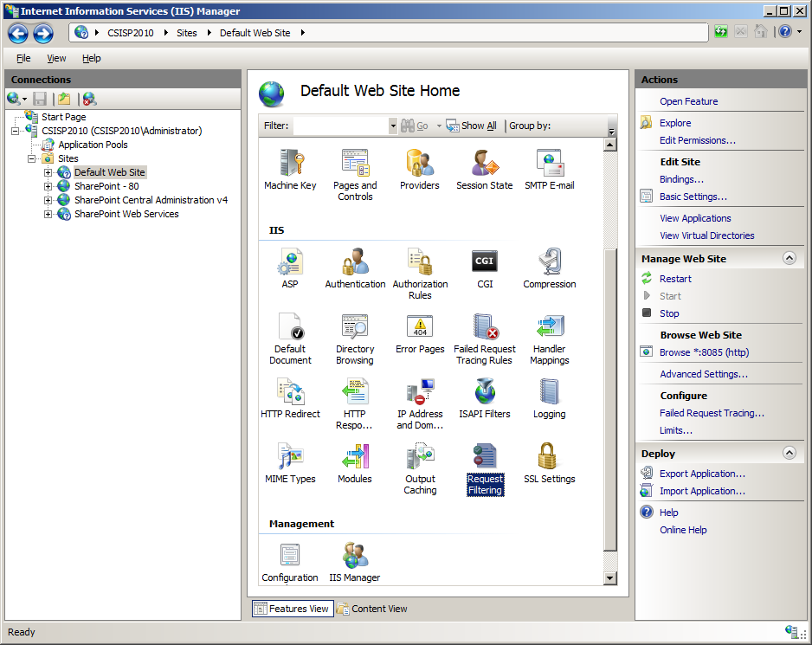This screenshot has width=812, height=645.
Task: Click the Compression feature icon
Action: 549,262
